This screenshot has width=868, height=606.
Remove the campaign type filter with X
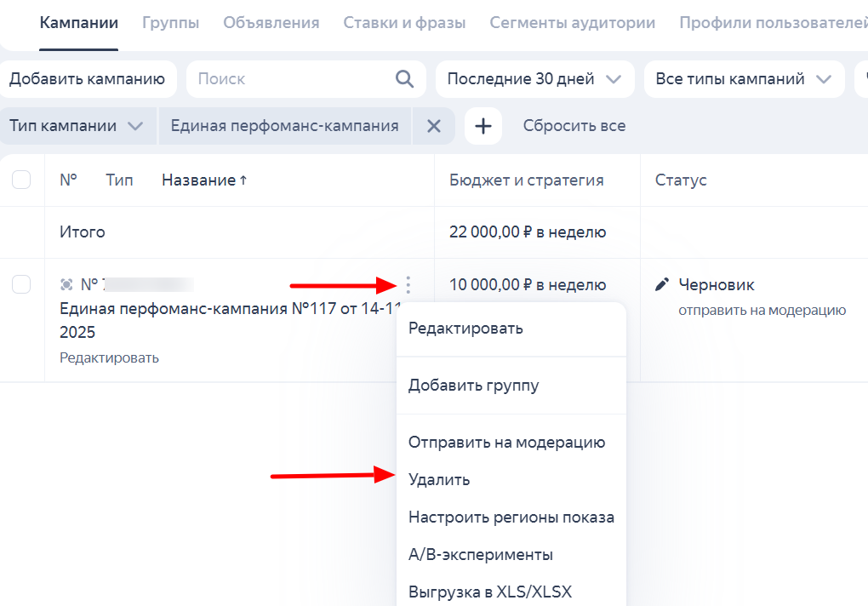(433, 126)
